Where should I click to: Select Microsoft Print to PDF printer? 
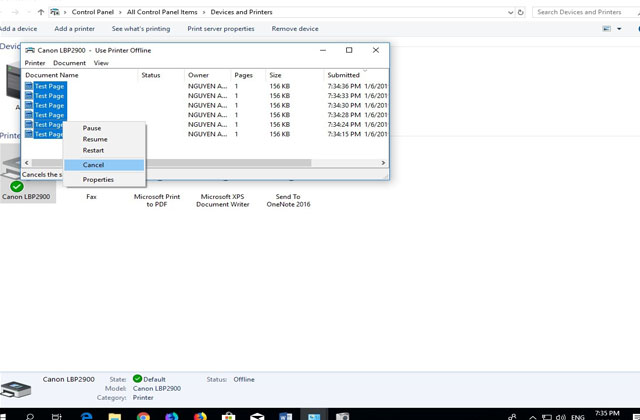157,200
